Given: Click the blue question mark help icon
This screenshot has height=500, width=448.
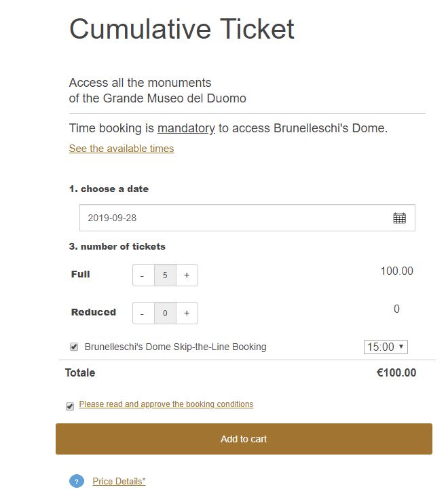Looking at the screenshot, I should [x=77, y=481].
